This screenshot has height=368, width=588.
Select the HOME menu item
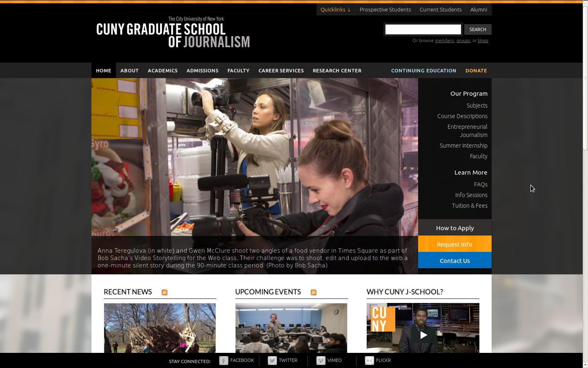point(104,70)
